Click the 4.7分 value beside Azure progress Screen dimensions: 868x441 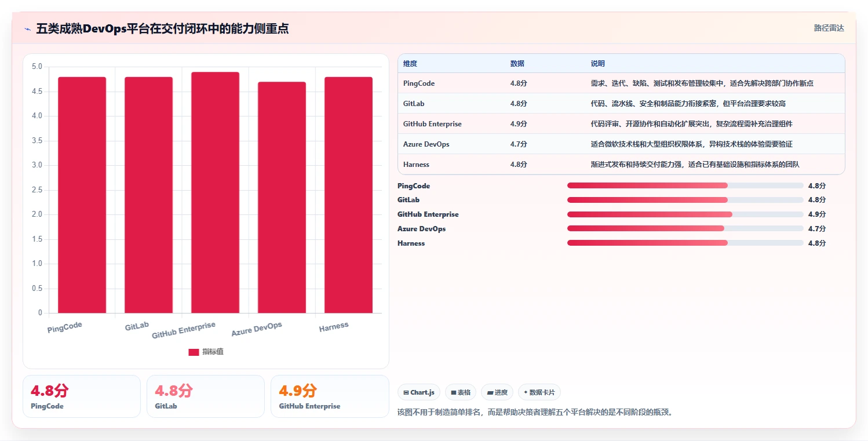(817, 229)
